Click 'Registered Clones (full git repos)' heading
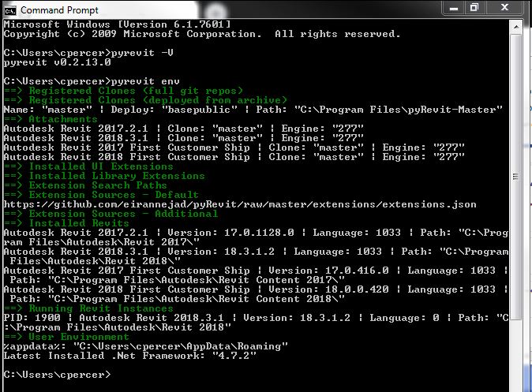532x392 pixels. [x=123, y=91]
